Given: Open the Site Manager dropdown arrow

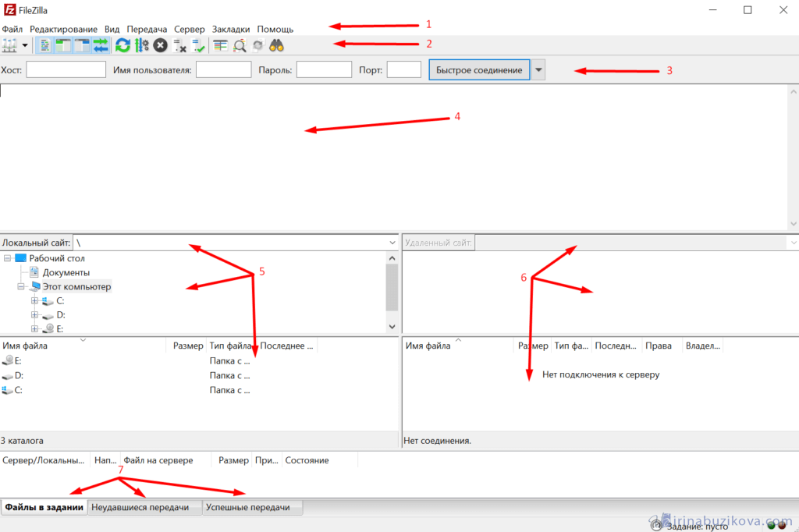Looking at the screenshot, I should tap(25, 45).
